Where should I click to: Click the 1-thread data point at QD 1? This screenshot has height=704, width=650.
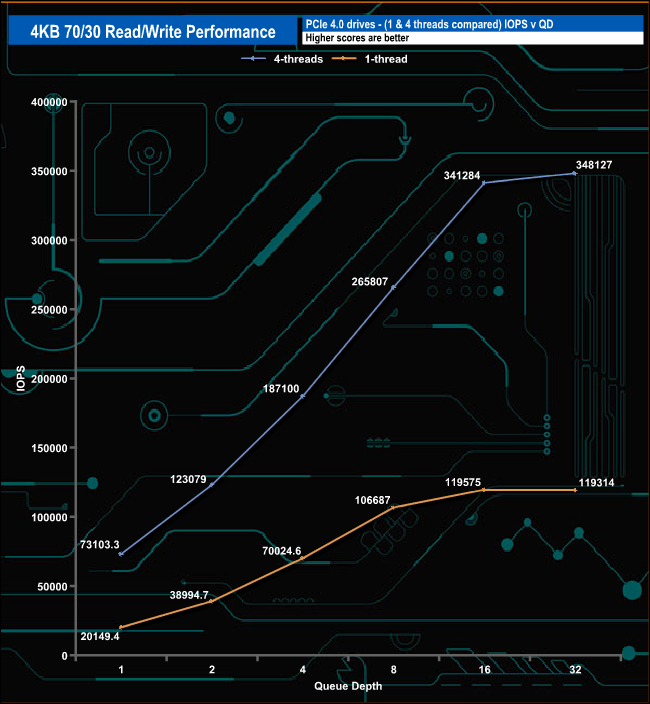tap(120, 627)
